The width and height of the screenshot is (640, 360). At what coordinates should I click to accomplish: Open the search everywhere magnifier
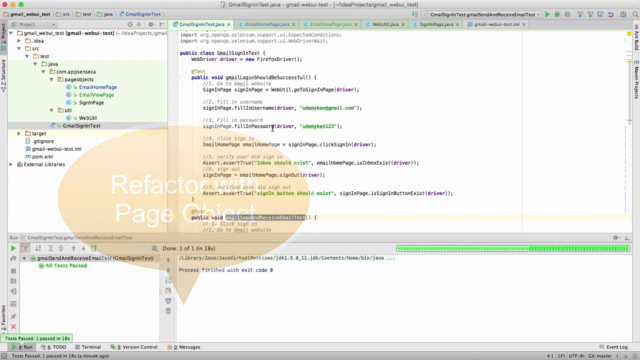tap(635, 14)
